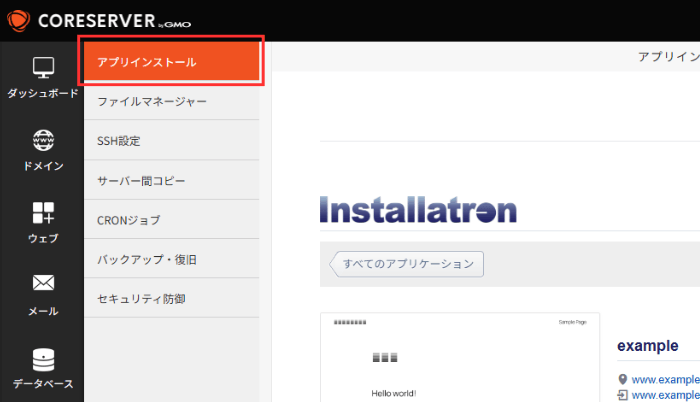This screenshot has height=402, width=700.
Task: Click the location pin icon beside www.example
Action: pyautogui.click(x=622, y=380)
